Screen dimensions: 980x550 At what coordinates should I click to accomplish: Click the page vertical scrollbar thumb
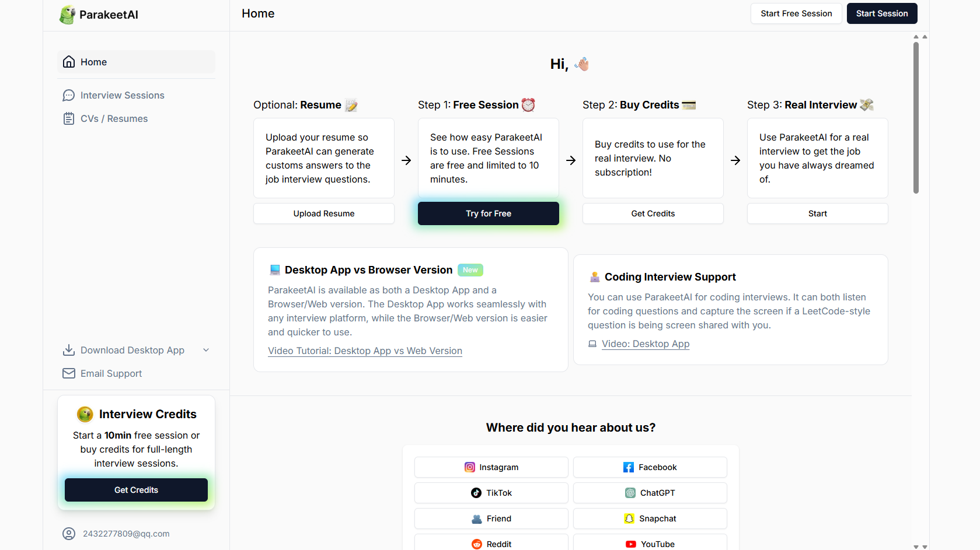916,117
